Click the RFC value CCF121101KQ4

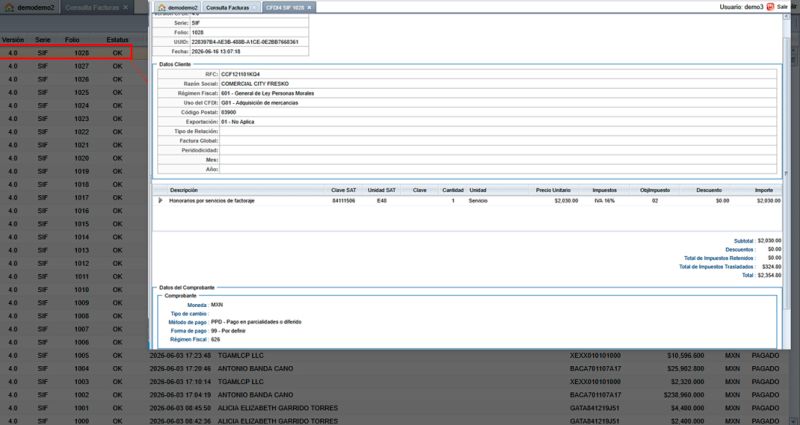pos(240,74)
